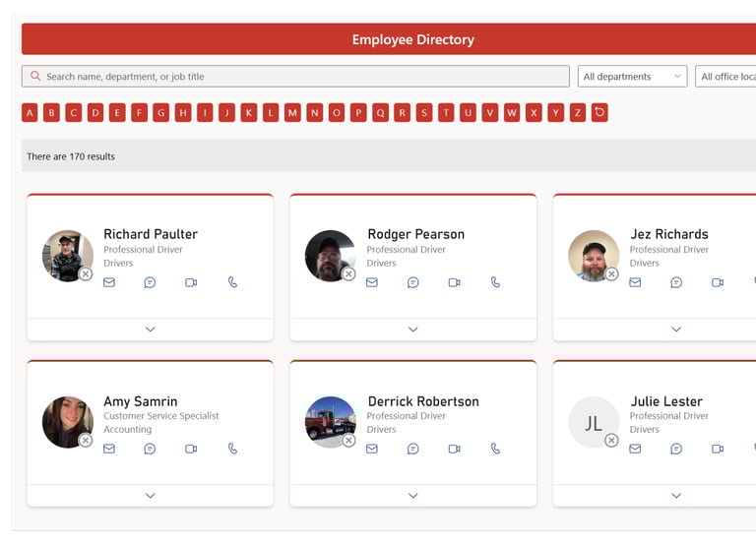The height and width of the screenshot is (544, 756).
Task: Video call Julie Lester
Action: pos(718,449)
